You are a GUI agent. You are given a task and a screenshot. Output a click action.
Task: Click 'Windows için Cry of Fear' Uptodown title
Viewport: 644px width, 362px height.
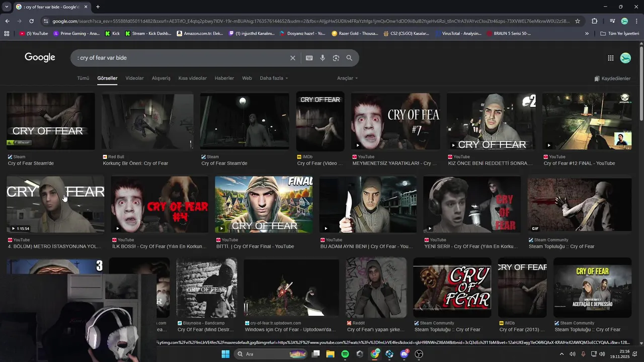pyautogui.click(x=290, y=330)
